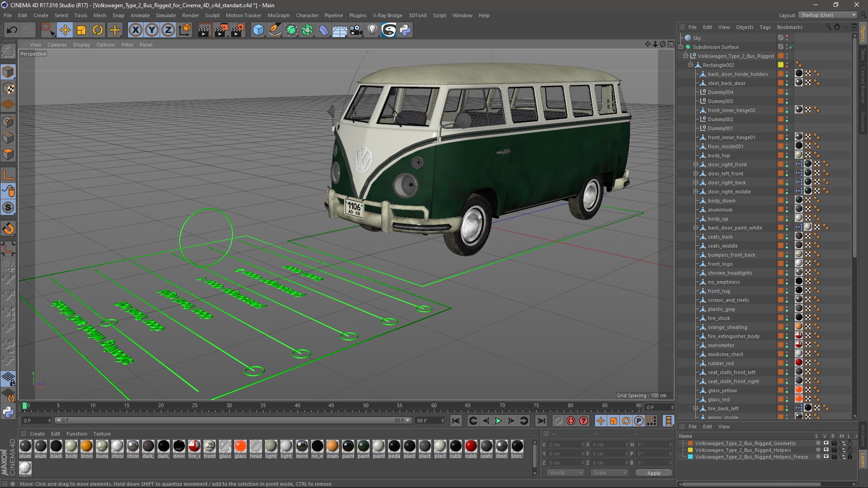
Task: Open the Bookmarks menu in Object Manager
Action: pos(789,27)
